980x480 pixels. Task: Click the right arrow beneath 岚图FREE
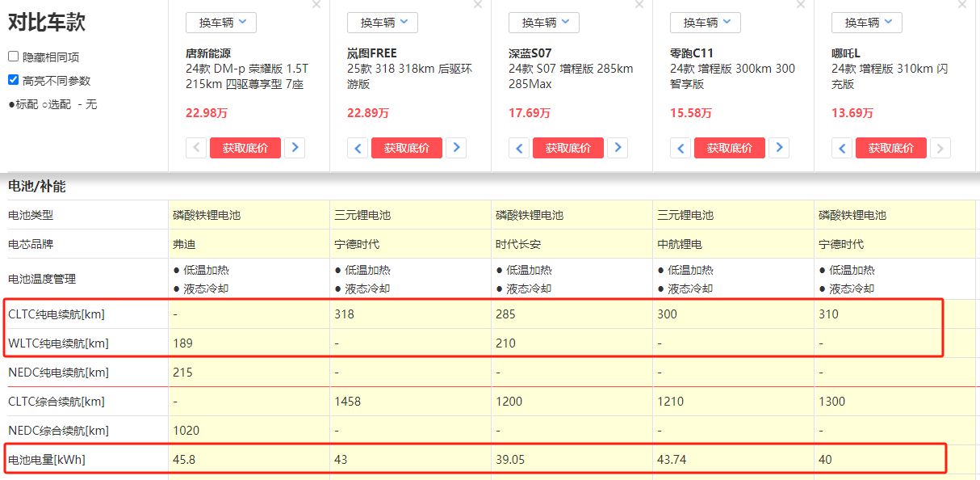click(x=457, y=148)
